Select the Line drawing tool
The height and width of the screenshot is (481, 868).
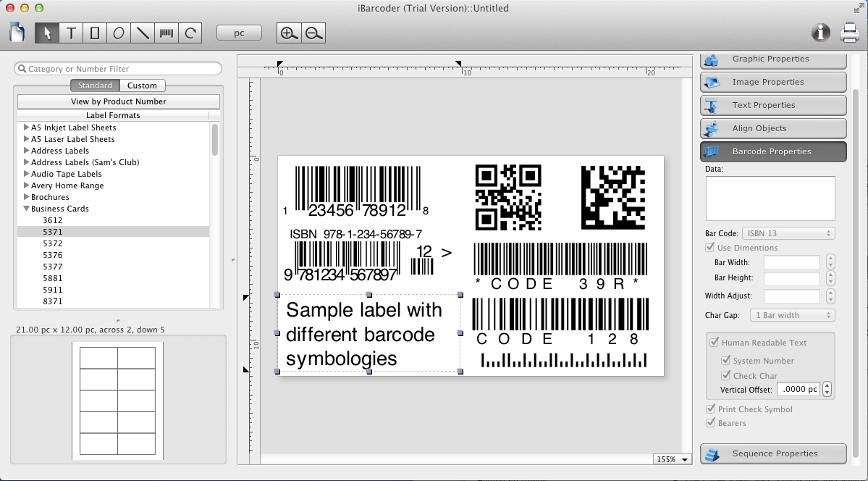pos(142,33)
